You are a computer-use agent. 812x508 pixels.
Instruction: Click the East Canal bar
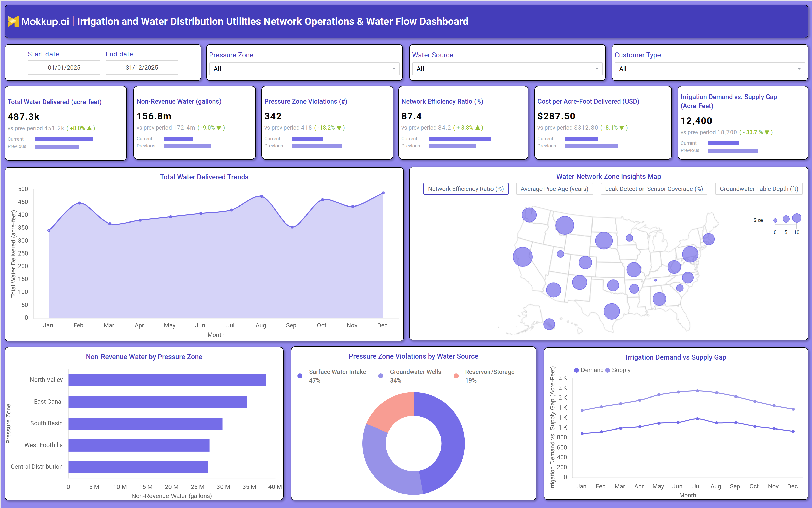point(157,402)
